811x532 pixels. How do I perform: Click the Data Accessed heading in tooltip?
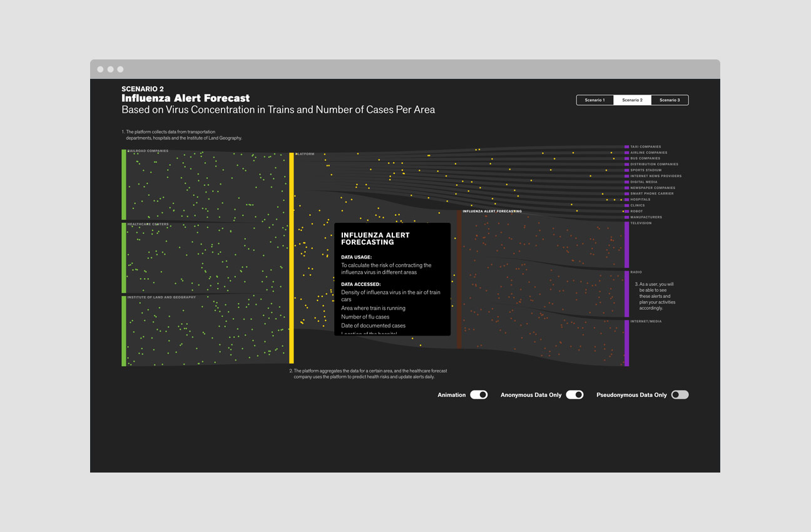360,284
